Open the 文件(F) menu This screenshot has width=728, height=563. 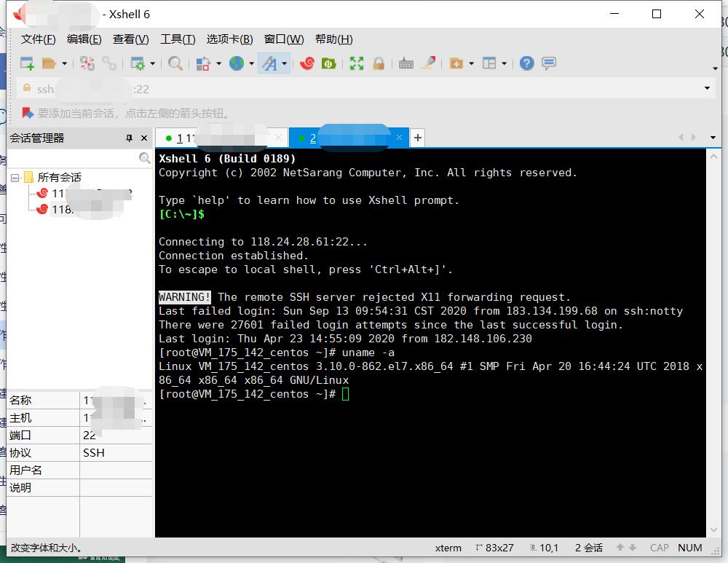coord(38,39)
